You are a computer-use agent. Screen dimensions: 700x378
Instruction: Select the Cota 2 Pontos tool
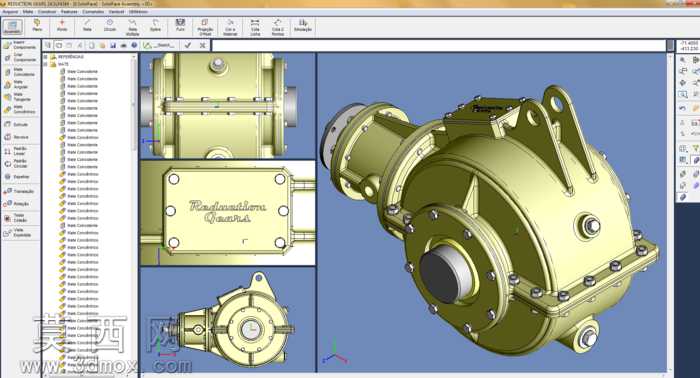[x=278, y=27]
